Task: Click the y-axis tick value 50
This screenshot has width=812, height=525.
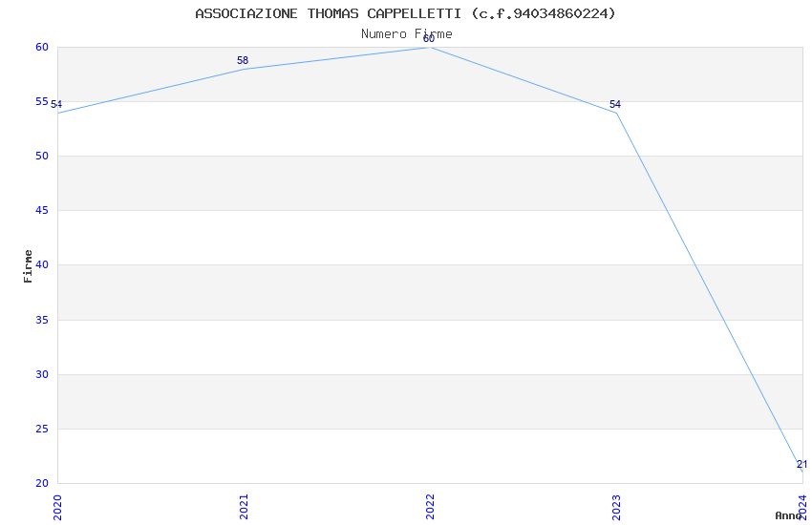Action: coord(42,156)
